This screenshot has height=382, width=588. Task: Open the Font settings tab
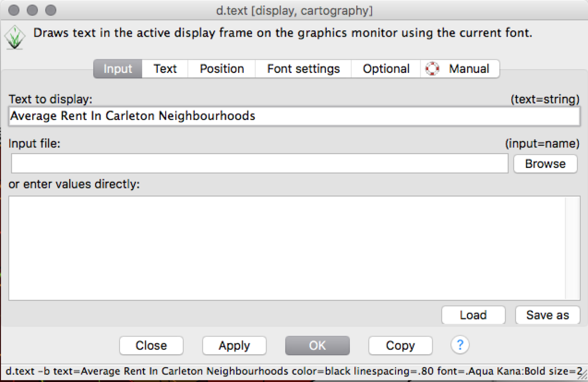click(303, 69)
